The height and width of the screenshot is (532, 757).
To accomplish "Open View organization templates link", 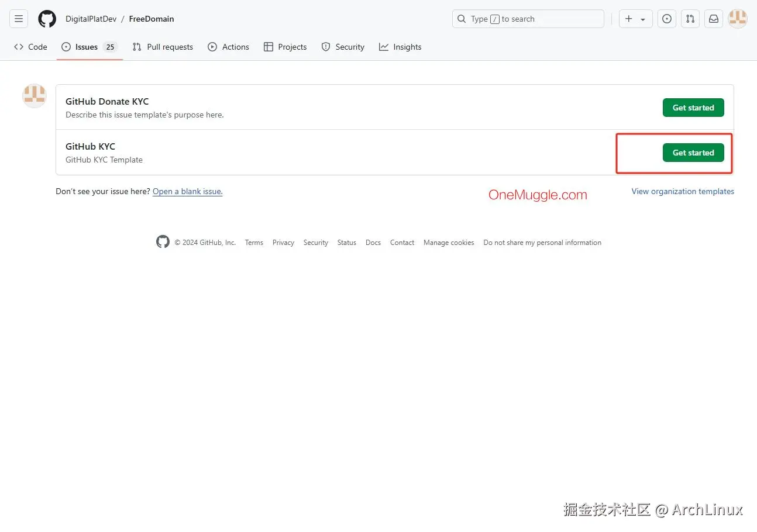I will [683, 191].
